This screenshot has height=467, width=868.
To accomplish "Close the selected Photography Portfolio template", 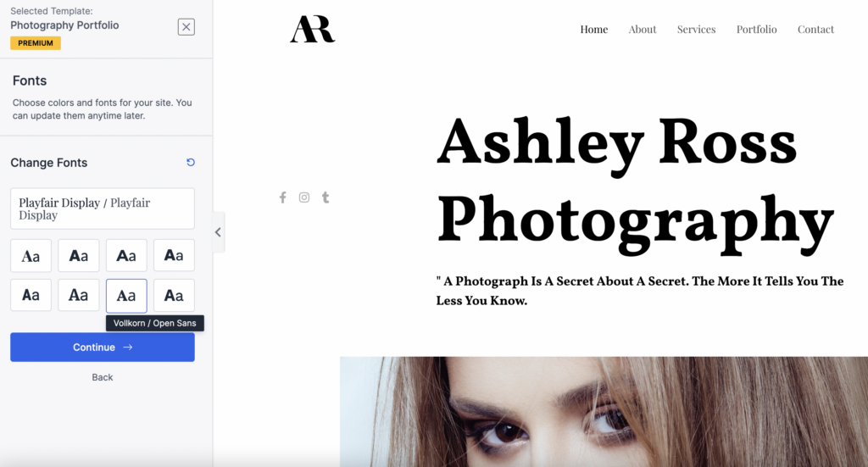I will pos(186,26).
